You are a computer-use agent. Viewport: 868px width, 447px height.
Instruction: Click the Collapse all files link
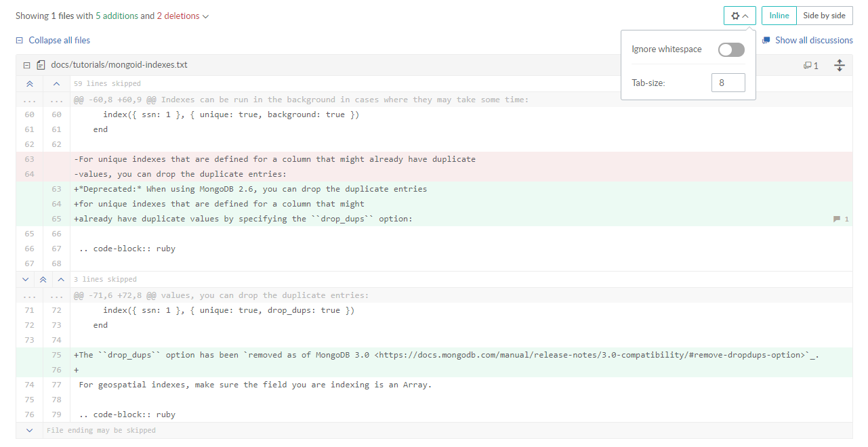[x=59, y=41]
